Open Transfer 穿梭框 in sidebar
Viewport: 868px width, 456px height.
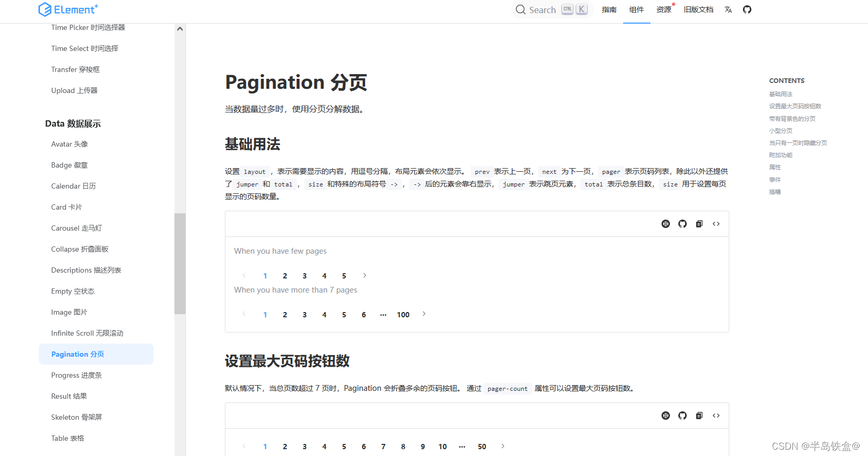click(75, 69)
